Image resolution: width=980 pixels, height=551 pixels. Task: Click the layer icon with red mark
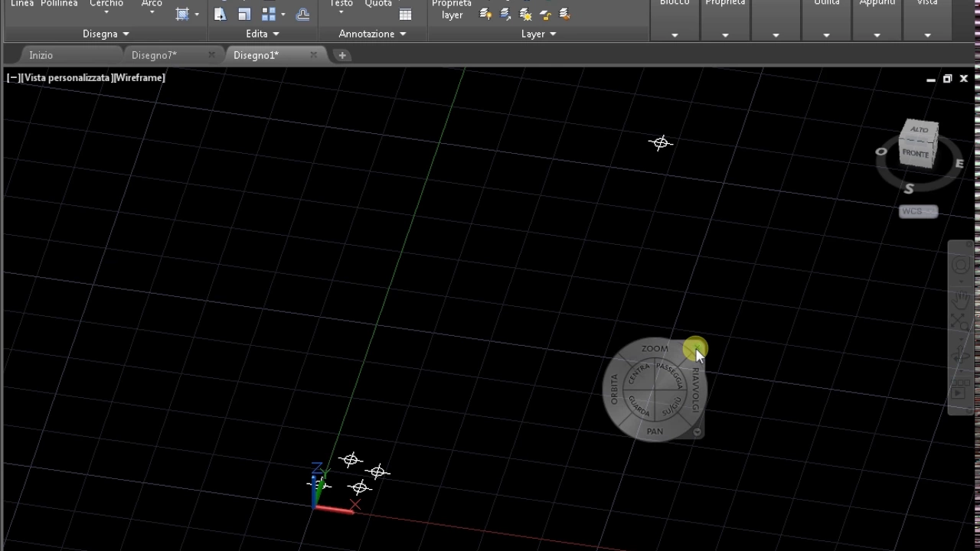click(x=565, y=14)
